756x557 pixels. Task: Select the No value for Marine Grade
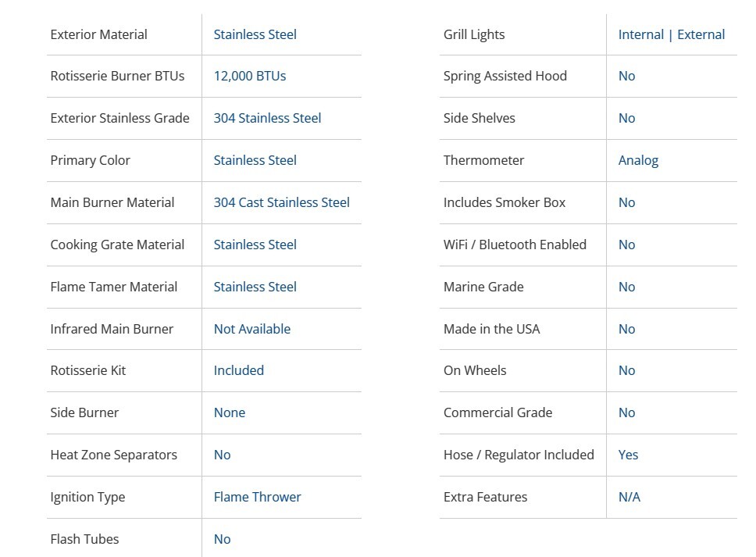tap(626, 287)
